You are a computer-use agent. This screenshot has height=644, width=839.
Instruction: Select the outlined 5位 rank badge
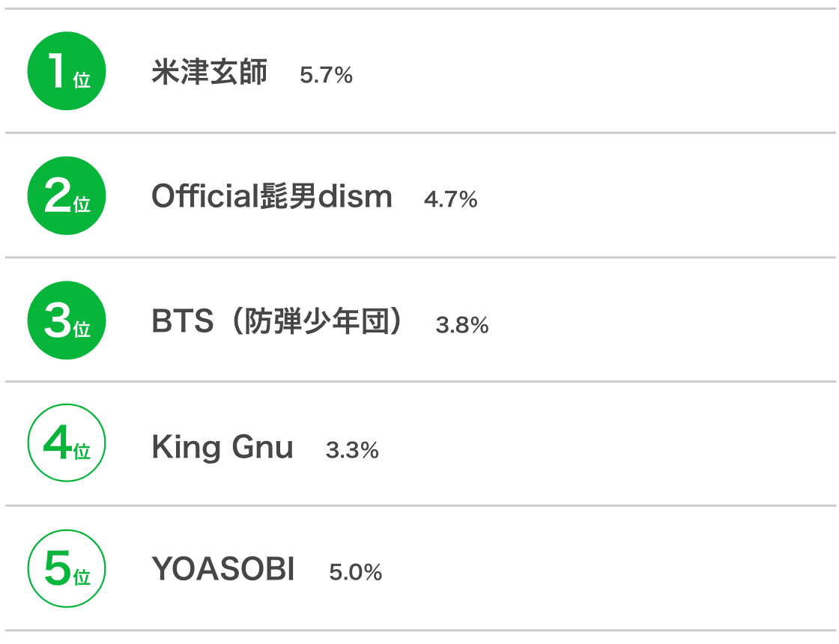click(x=67, y=568)
